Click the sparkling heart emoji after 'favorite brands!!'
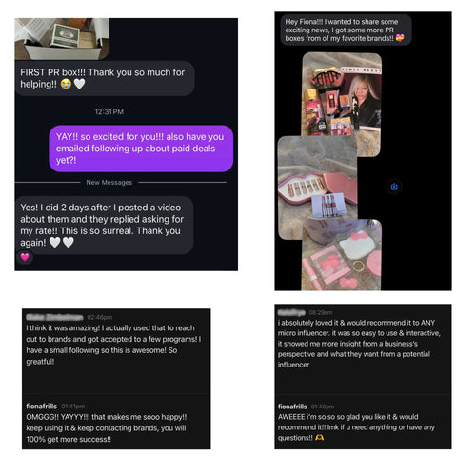Image resolution: width=476 pixels, height=476 pixels. tap(400, 38)
